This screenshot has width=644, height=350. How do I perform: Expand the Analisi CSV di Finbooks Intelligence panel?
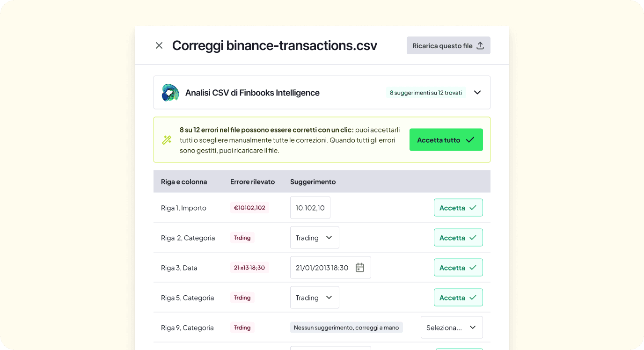(x=477, y=93)
